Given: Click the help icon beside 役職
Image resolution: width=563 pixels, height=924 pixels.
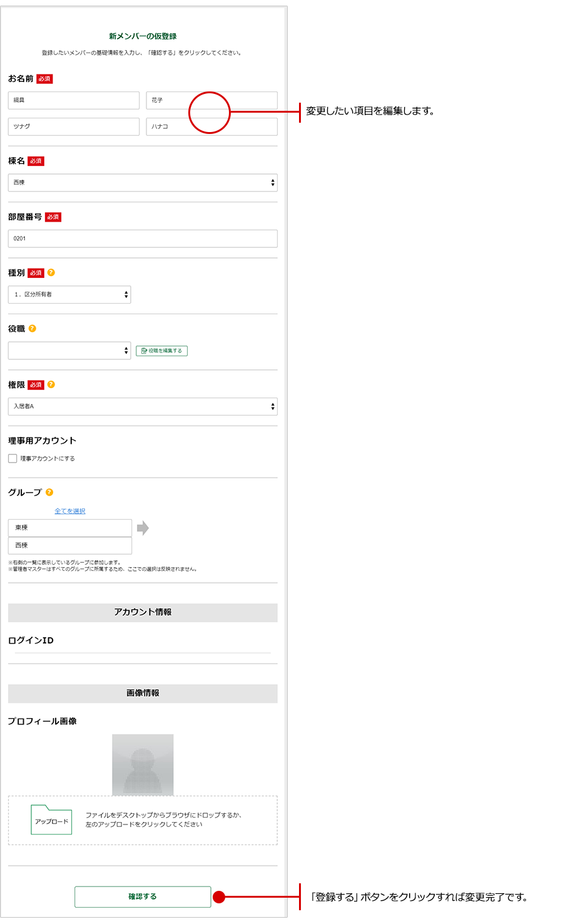Looking at the screenshot, I should point(33,329).
